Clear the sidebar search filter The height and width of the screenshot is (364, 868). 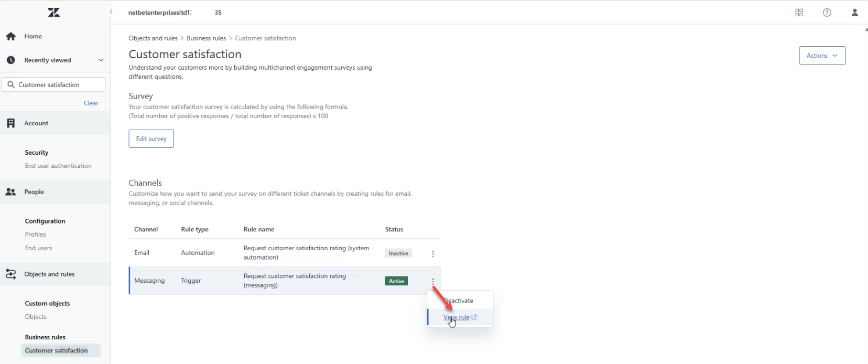[x=91, y=103]
